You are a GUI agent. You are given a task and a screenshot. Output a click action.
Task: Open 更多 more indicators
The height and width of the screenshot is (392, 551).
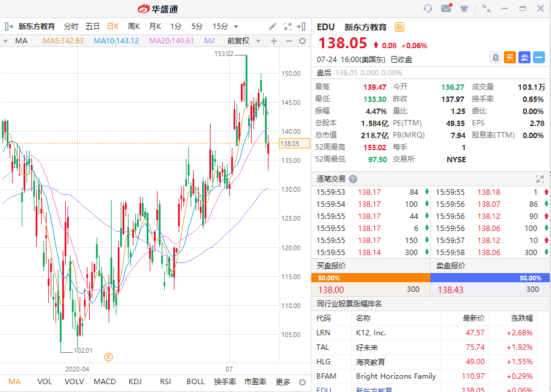pyautogui.click(x=283, y=382)
